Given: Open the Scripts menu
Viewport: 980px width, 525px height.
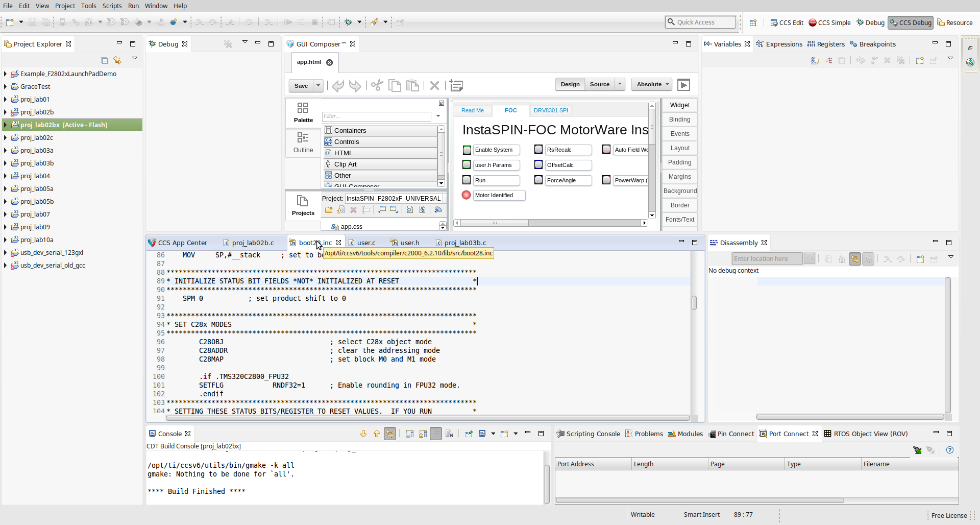Looking at the screenshot, I should coord(112,6).
